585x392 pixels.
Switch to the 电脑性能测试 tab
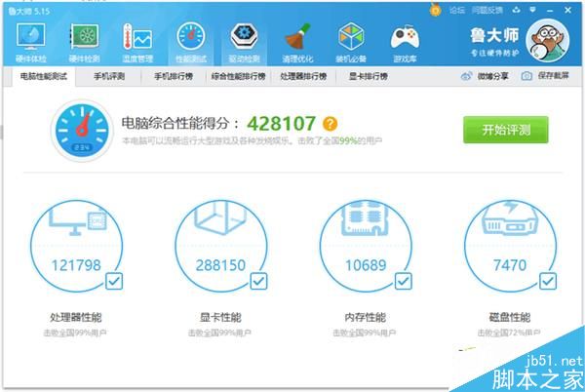coord(44,76)
